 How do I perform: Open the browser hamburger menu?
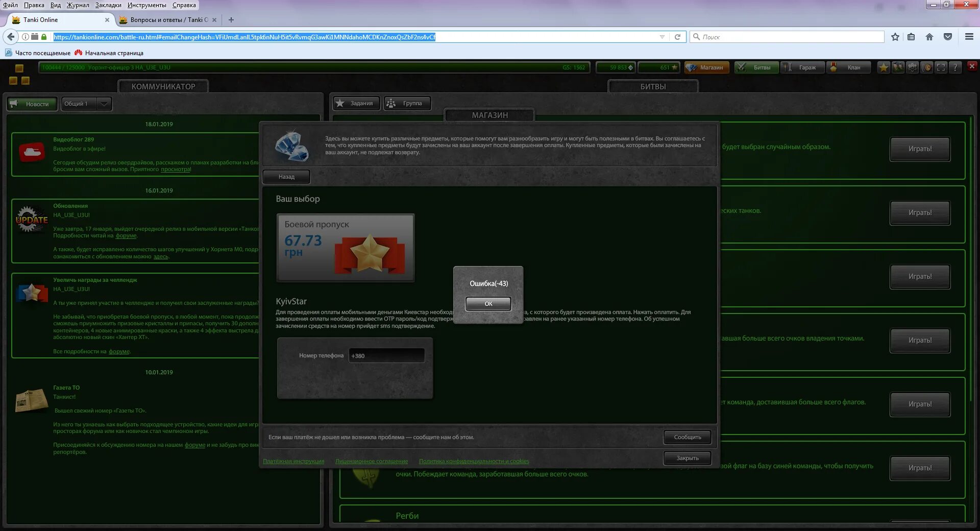[x=969, y=37]
